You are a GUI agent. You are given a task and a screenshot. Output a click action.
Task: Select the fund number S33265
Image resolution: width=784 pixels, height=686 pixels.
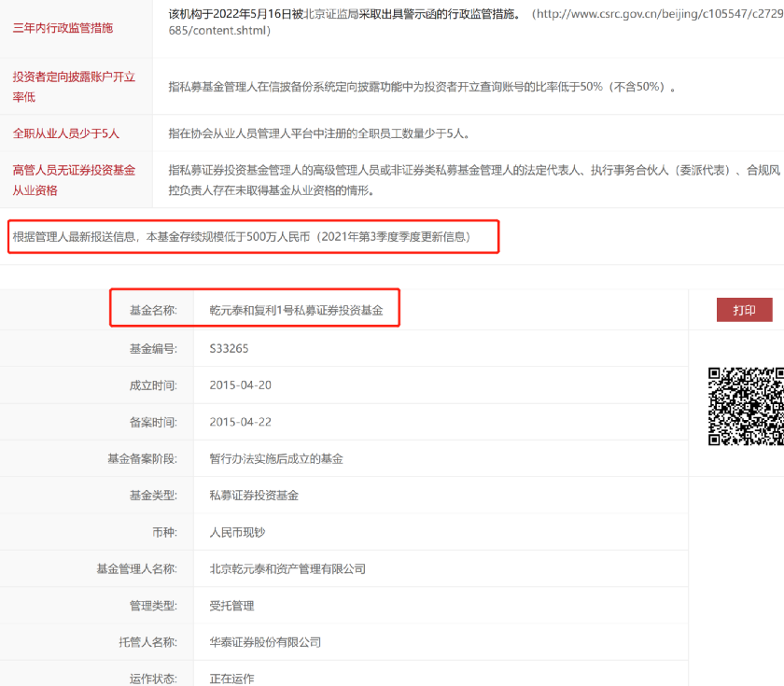coord(229,348)
